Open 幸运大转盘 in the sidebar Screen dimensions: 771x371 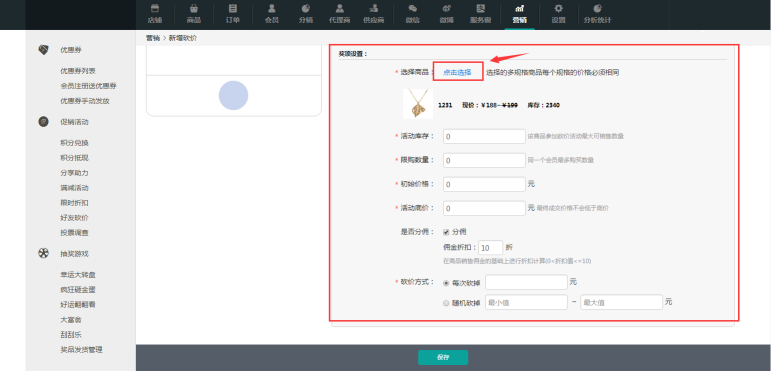coord(78,275)
